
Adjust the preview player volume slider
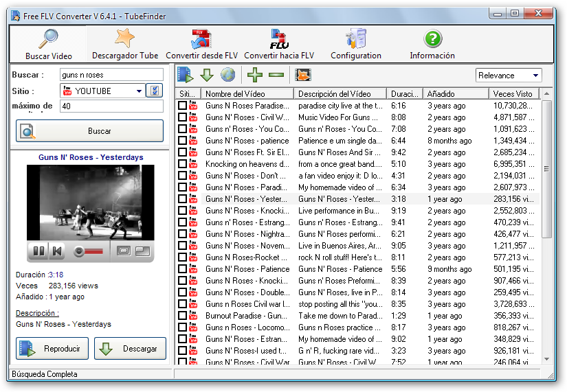tap(88, 251)
